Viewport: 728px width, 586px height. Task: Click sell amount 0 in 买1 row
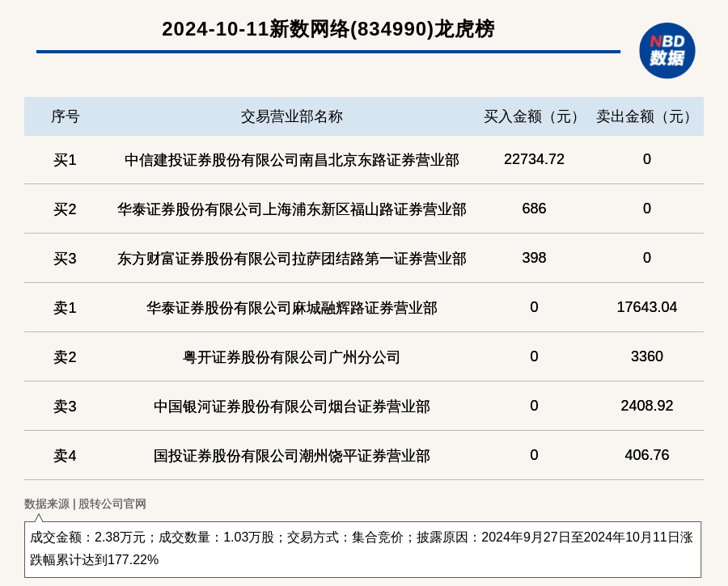[x=647, y=159]
